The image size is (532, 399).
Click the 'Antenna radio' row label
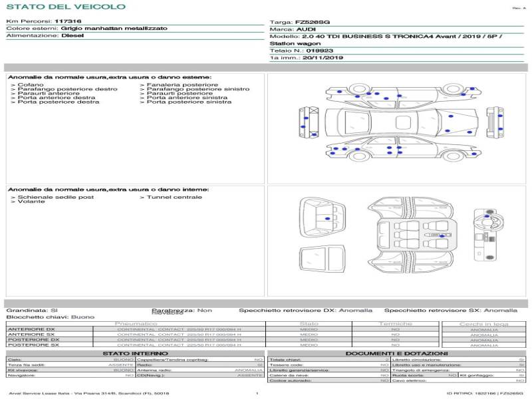click(154, 370)
